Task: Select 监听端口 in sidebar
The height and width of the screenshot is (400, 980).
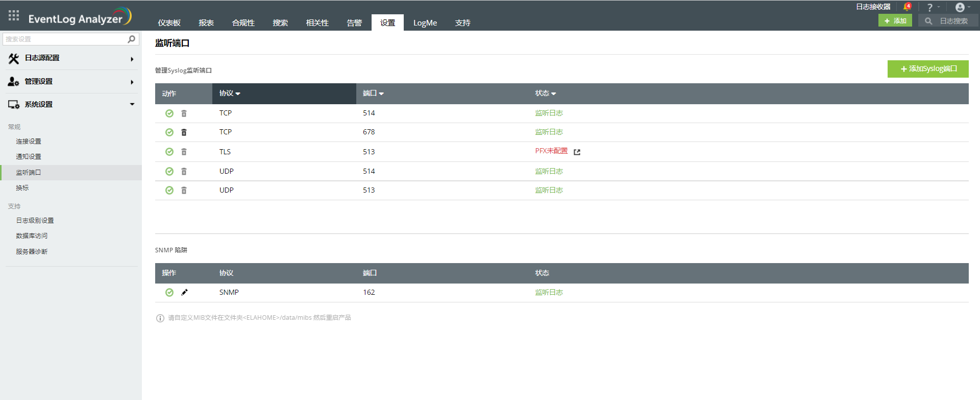Action: click(x=29, y=173)
